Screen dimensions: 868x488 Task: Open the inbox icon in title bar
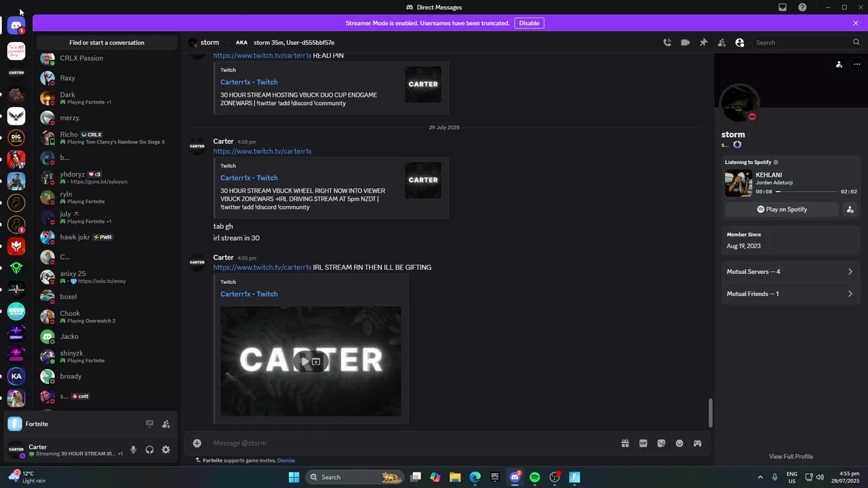(783, 7)
